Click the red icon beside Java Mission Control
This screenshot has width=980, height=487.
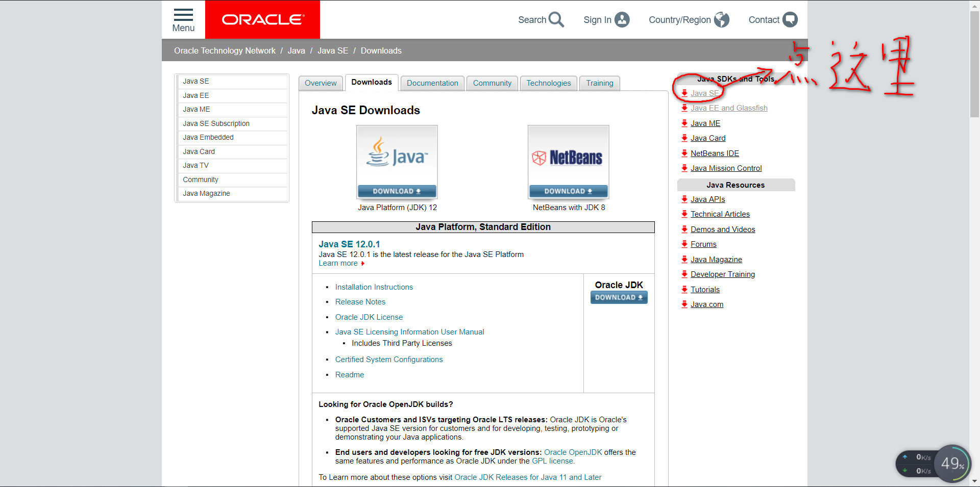click(684, 168)
